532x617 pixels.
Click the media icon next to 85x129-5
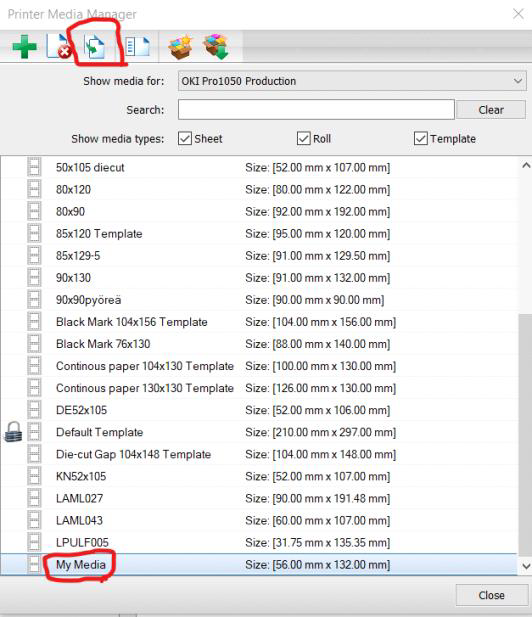point(34,255)
